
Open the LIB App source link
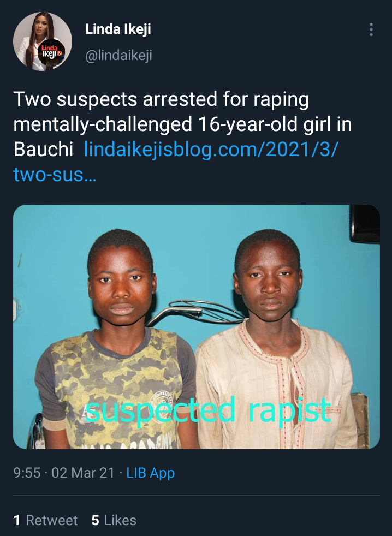(151, 473)
